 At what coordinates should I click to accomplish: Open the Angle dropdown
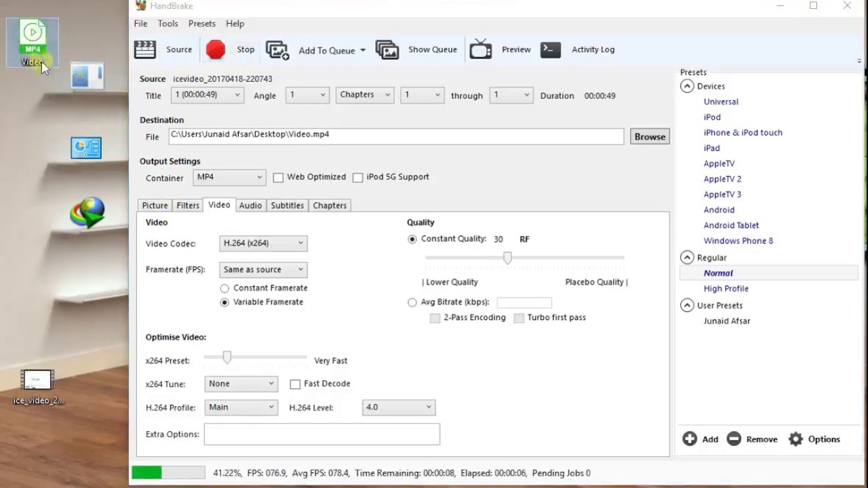pos(307,95)
